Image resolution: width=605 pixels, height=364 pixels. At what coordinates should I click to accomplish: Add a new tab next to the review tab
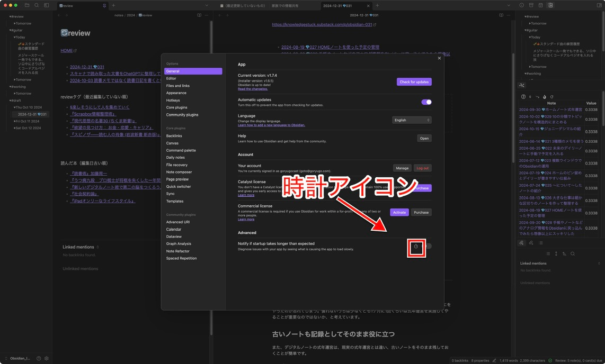click(113, 5)
